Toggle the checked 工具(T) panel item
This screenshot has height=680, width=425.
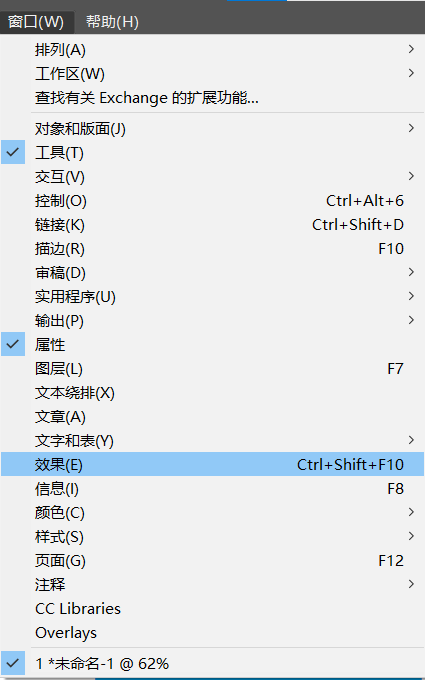pos(212,153)
